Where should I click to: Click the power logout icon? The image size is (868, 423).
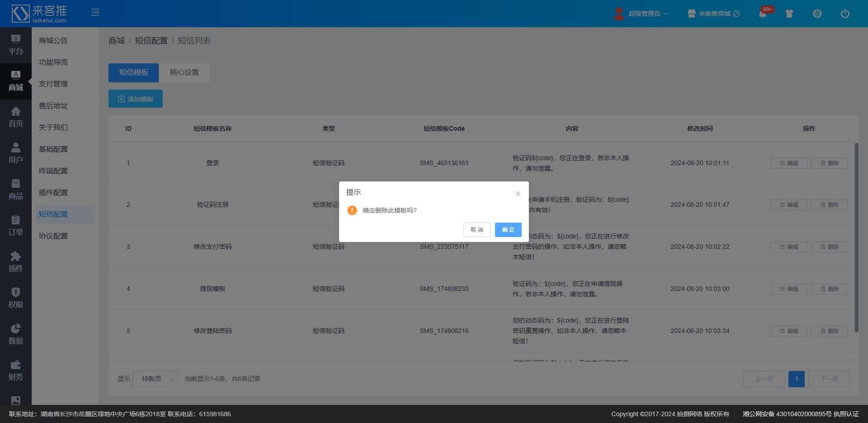point(844,14)
